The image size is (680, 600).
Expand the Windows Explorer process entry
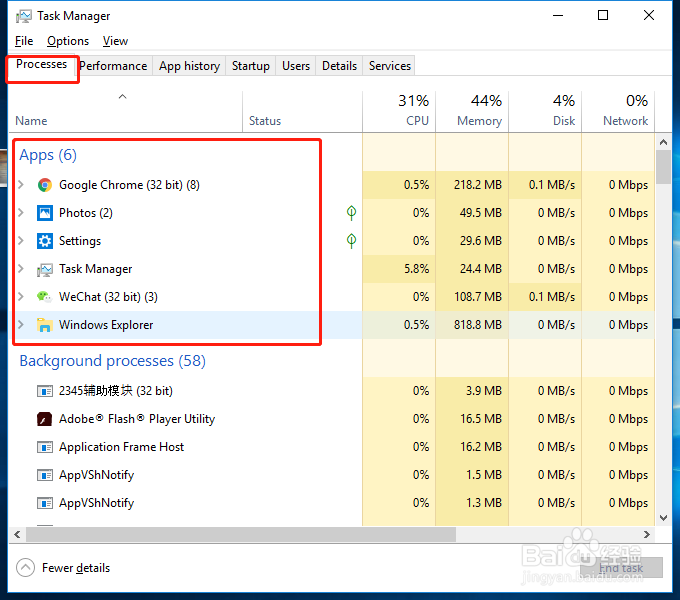tap(21, 325)
